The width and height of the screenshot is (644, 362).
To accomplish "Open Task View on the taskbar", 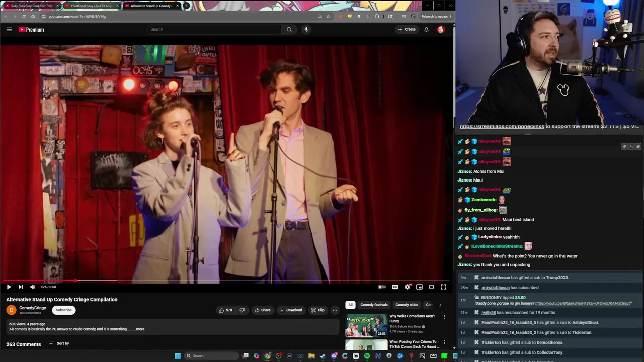I will coord(245,356).
